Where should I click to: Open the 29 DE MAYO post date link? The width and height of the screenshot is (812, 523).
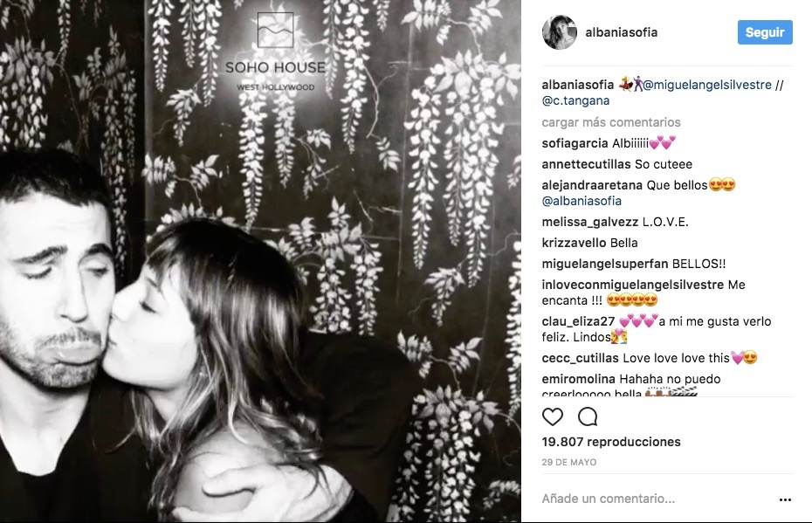(x=569, y=462)
